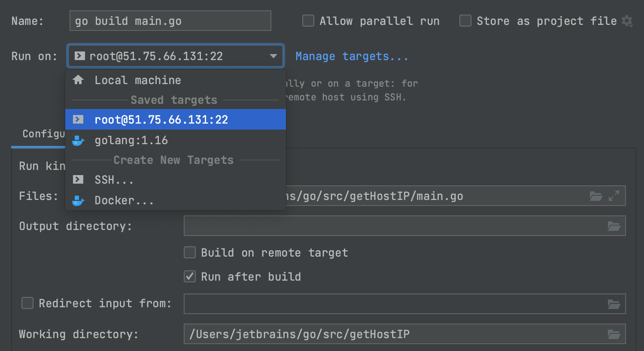This screenshot has height=351, width=644.
Task: Click the home icon for Local machine
Action: click(x=78, y=80)
